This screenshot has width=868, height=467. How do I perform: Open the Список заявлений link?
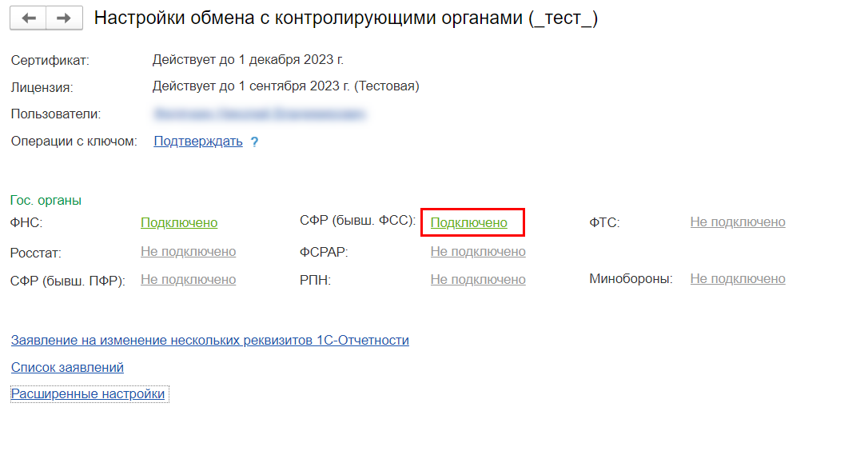67,367
